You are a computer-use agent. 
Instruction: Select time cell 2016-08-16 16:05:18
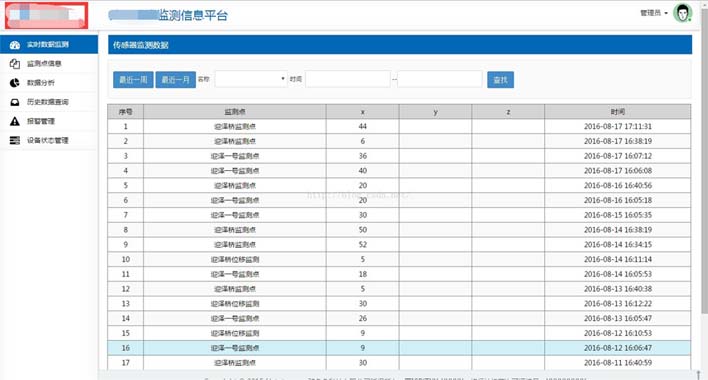click(x=618, y=200)
